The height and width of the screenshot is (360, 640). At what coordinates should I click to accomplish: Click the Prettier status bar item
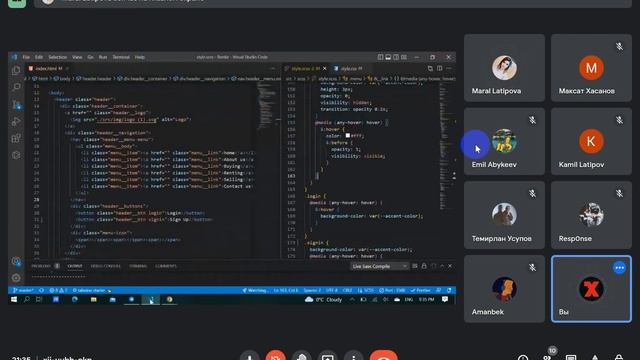[x=420, y=290]
